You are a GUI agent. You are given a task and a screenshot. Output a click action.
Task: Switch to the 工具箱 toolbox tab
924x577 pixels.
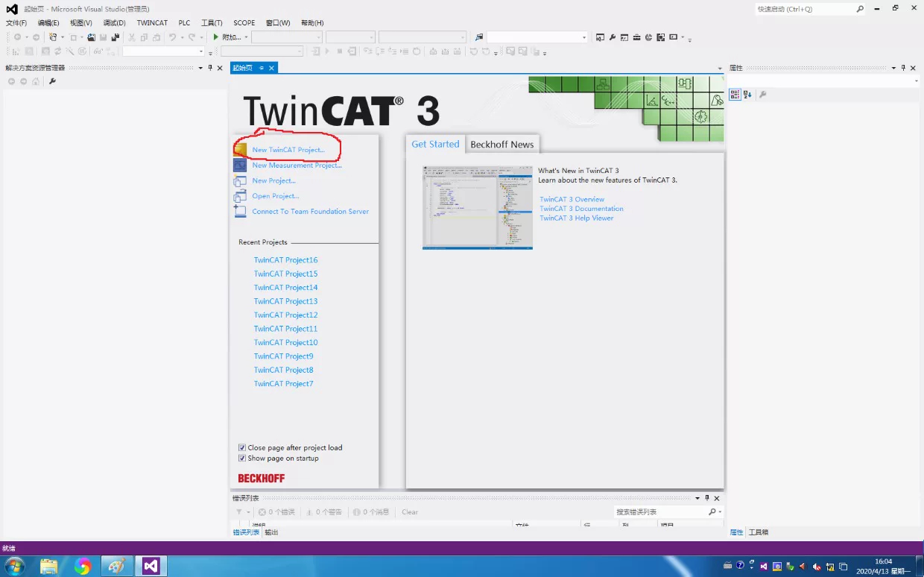(759, 532)
